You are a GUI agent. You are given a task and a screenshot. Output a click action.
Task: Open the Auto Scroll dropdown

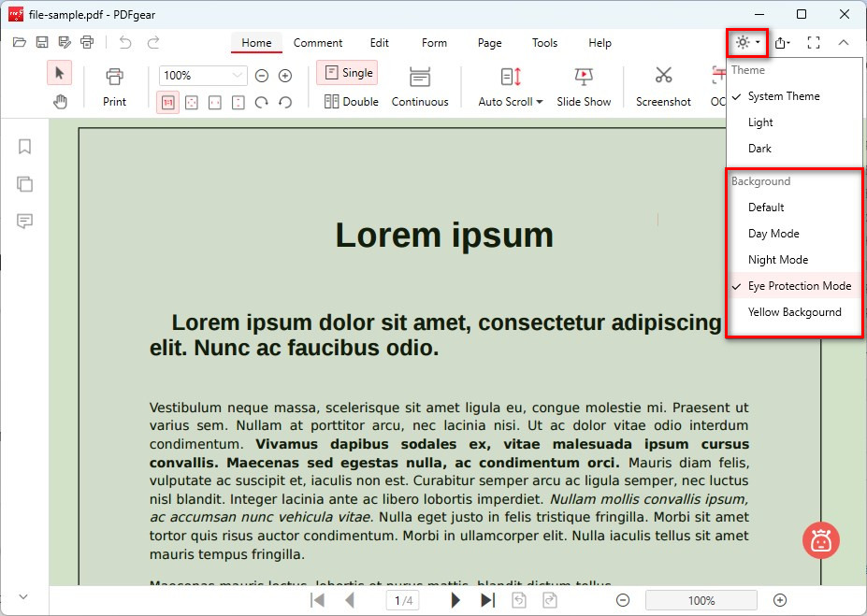coord(511,101)
